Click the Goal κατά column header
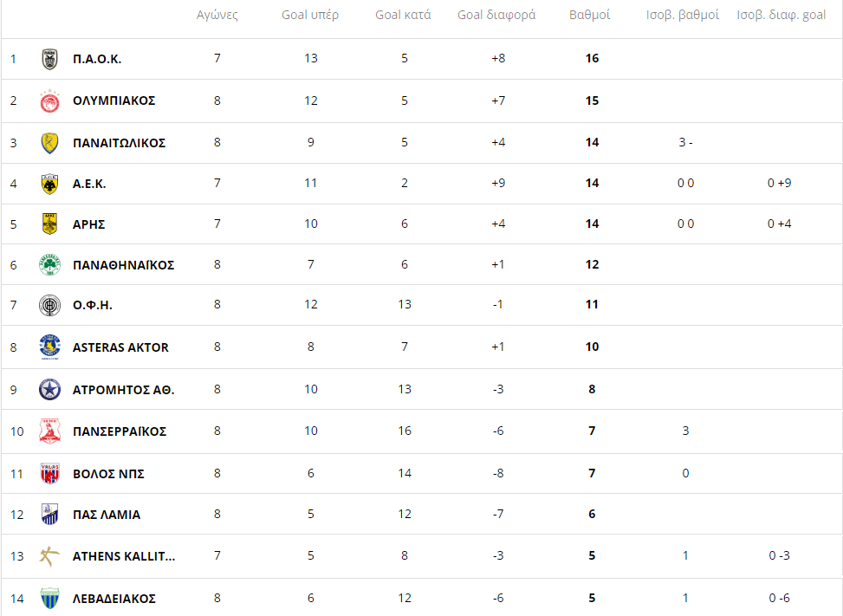The height and width of the screenshot is (616, 843). (x=403, y=16)
